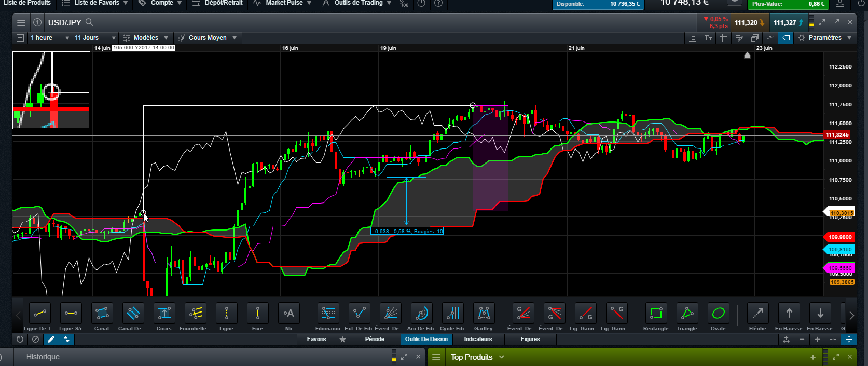This screenshot has height=366, width=868.
Task: Open Dépôt/Retrait
Action: pos(217,3)
